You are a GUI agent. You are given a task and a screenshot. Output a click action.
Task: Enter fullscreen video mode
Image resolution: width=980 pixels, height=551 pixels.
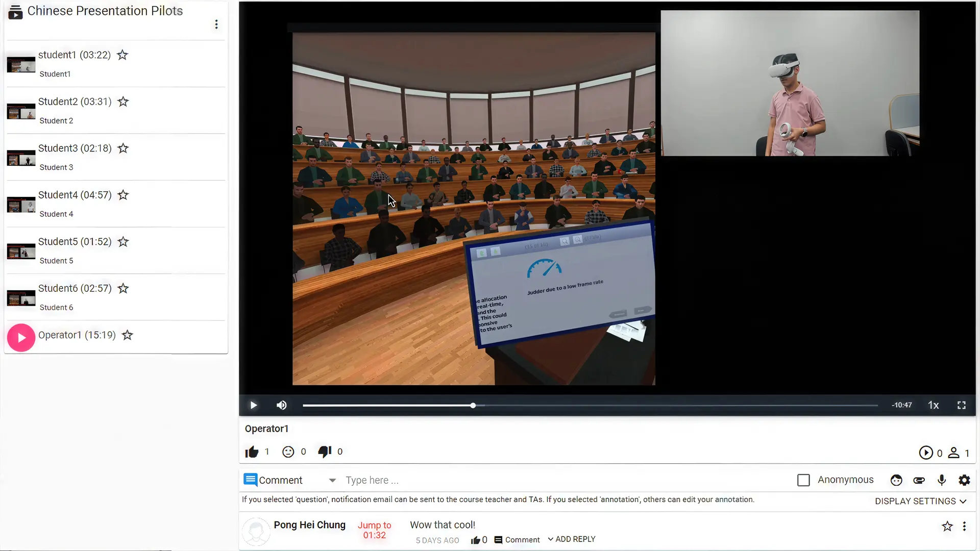click(961, 405)
